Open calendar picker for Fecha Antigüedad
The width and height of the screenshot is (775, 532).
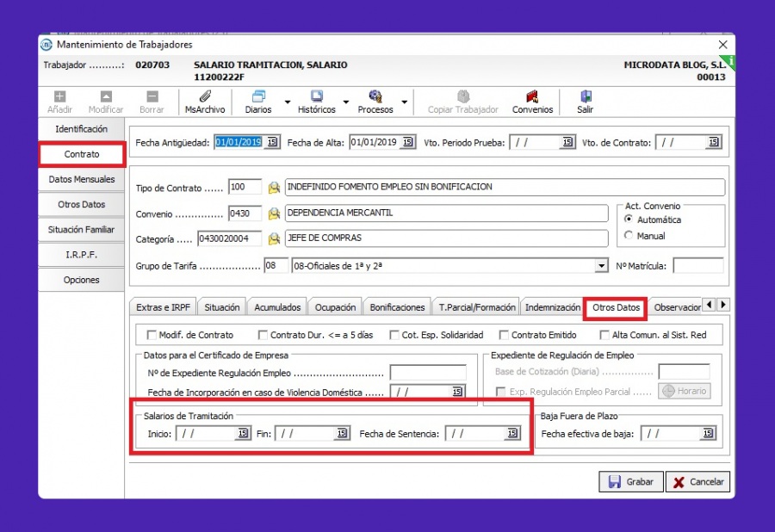click(272, 142)
